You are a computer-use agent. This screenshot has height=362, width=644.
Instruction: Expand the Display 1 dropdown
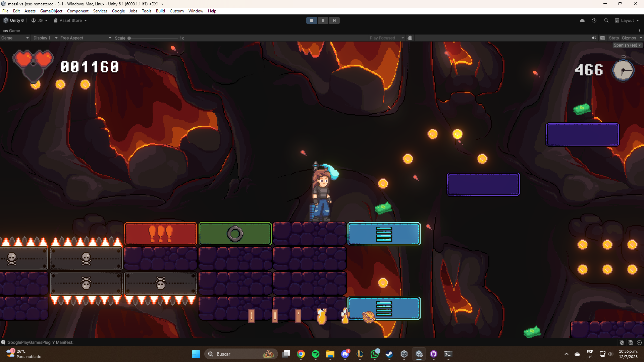tap(45, 38)
